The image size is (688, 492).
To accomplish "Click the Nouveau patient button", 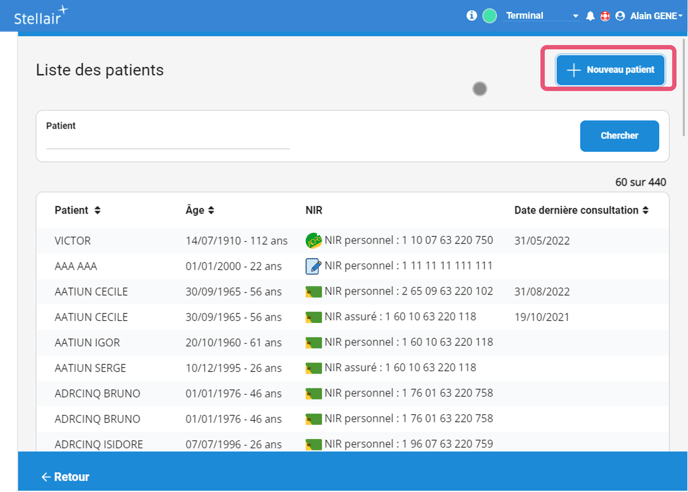I will tap(610, 70).
